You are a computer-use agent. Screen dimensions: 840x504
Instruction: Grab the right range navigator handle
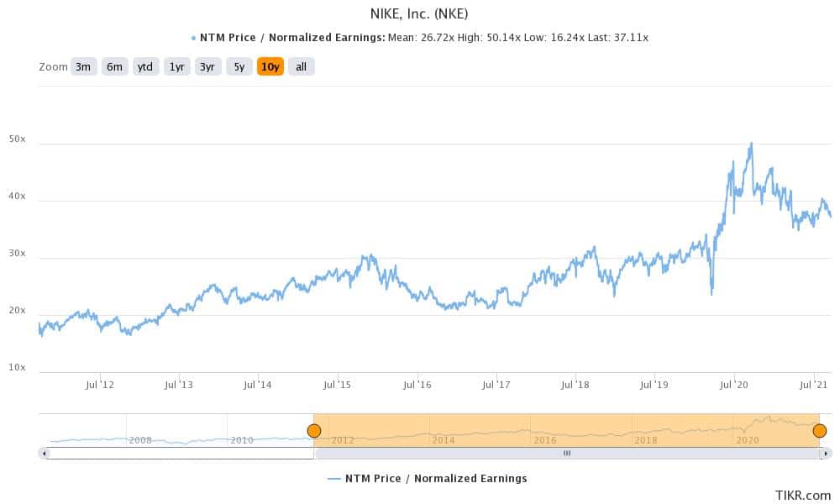click(819, 431)
